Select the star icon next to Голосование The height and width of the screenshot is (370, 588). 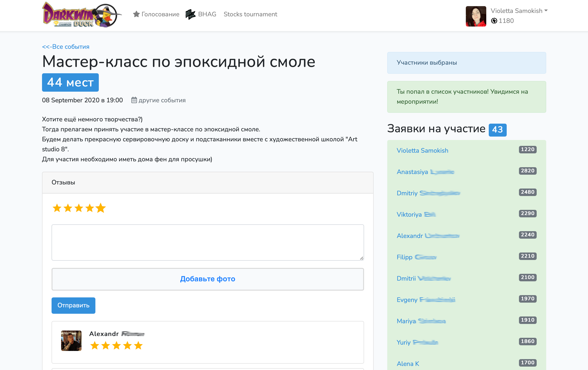(136, 14)
